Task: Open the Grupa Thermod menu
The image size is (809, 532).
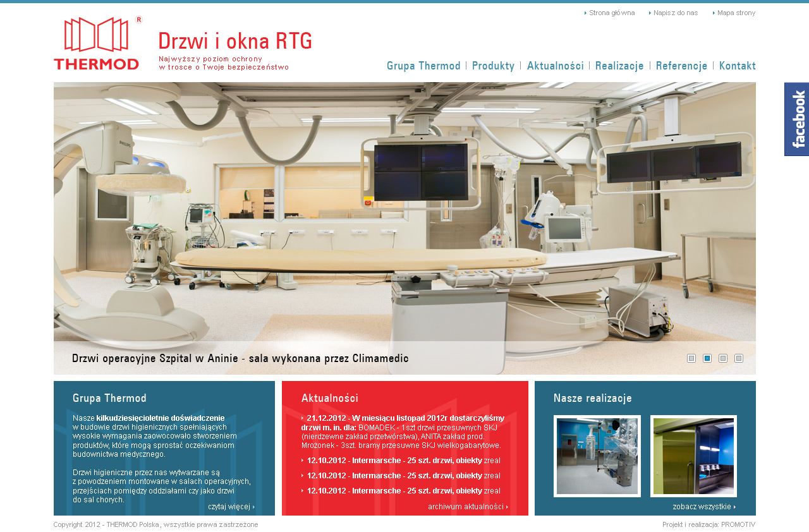Action: 423,66
